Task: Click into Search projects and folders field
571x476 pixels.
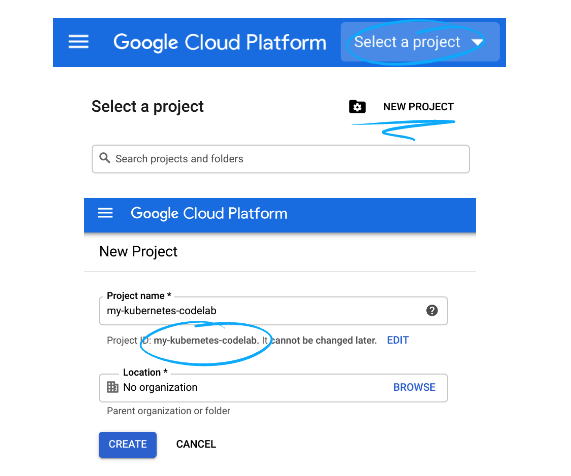Action: point(281,159)
